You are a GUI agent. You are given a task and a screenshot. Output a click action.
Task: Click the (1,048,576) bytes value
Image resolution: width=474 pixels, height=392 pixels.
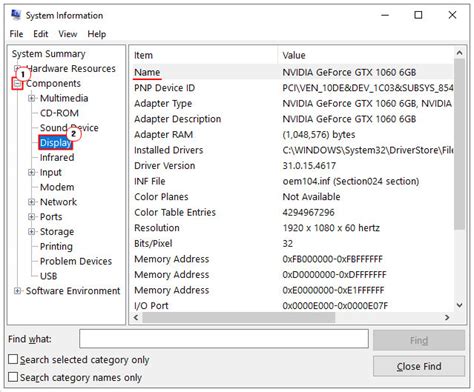click(319, 135)
